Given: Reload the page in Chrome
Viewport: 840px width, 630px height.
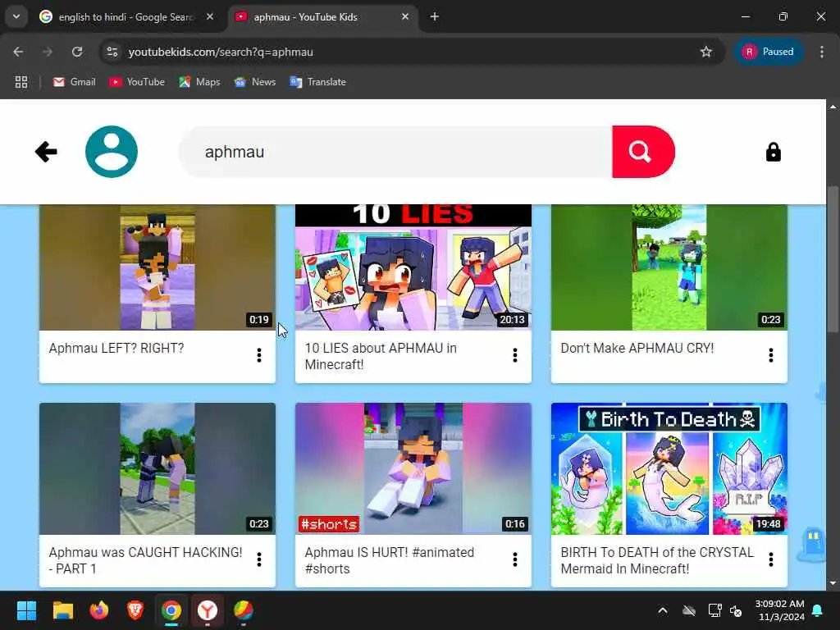Looking at the screenshot, I should pos(77,52).
